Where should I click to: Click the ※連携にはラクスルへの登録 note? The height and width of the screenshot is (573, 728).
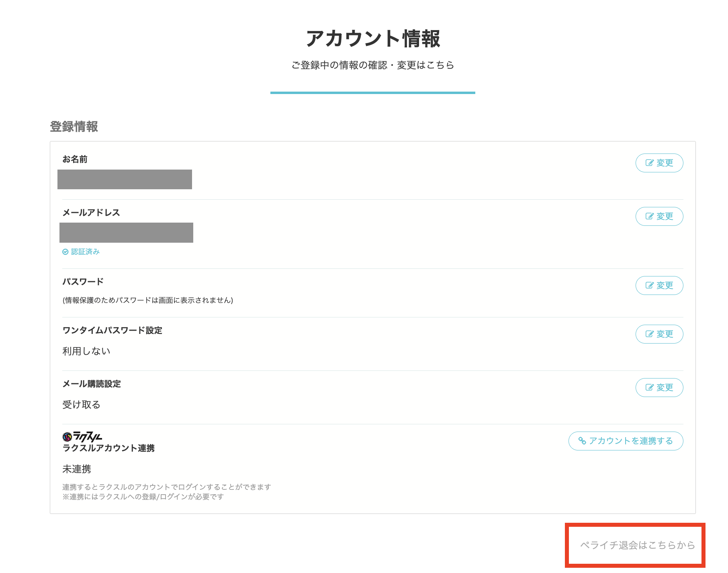(143, 497)
